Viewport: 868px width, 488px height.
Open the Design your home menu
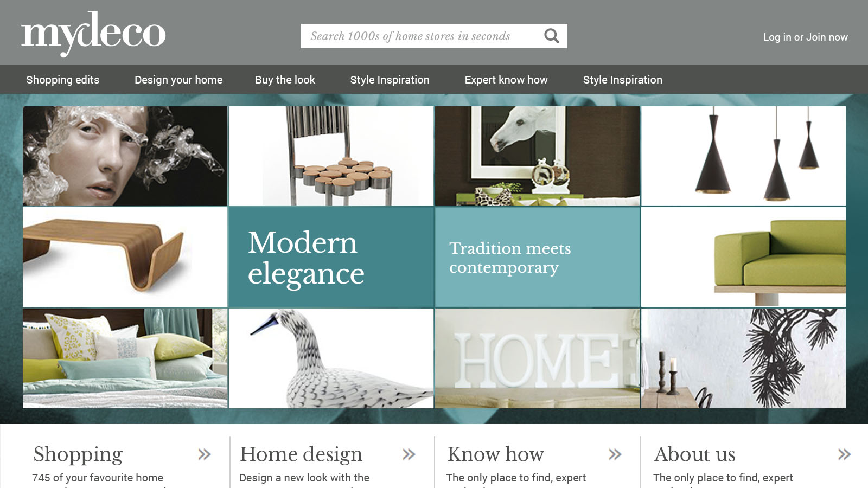(178, 80)
